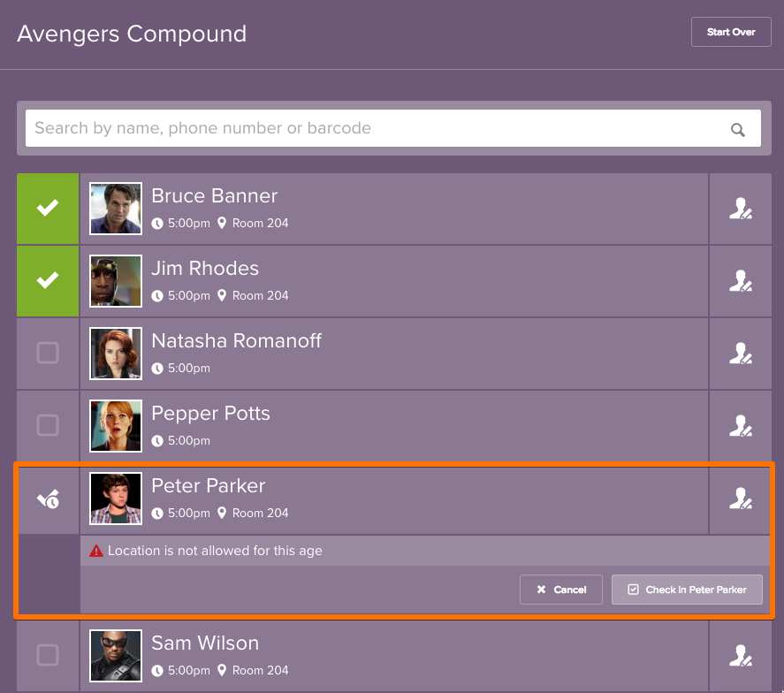Viewport: 784px width, 693px height.
Task: Click the red location warning icon
Action: 97,551
